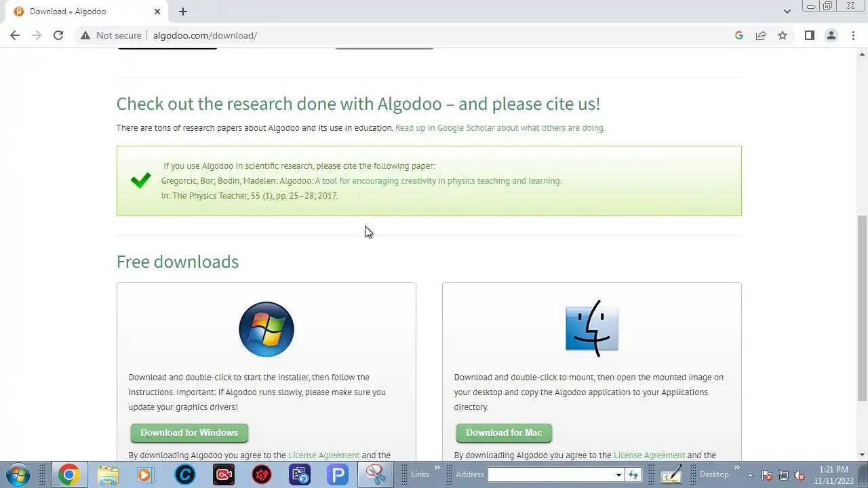The height and width of the screenshot is (488, 868).
Task: Expand the Links toolbar chevron
Action: 437,468
